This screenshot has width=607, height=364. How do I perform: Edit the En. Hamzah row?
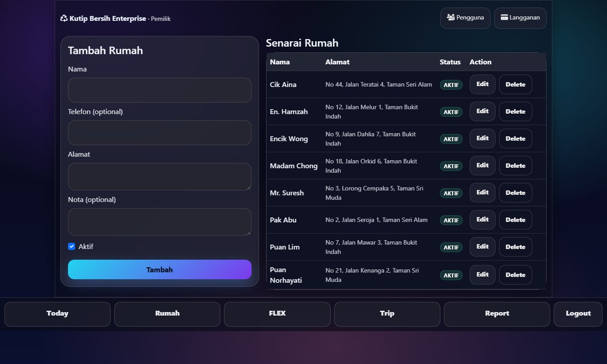[x=482, y=111]
